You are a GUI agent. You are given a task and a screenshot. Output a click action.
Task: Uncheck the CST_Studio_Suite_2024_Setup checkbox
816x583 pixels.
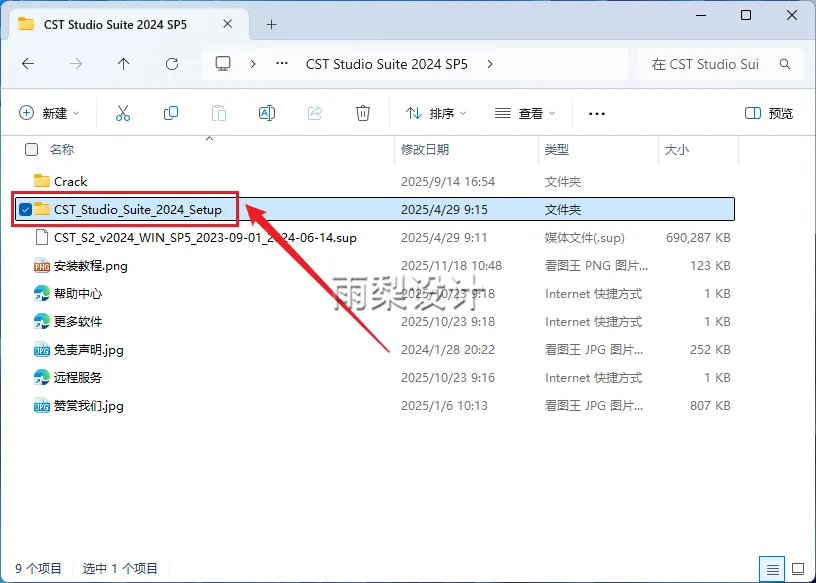coord(25,209)
